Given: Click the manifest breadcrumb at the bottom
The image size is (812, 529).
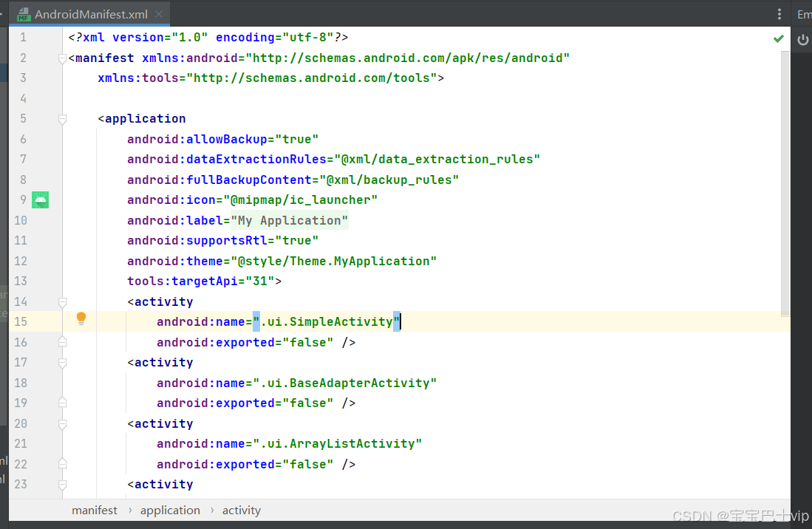Looking at the screenshot, I should click(95, 510).
